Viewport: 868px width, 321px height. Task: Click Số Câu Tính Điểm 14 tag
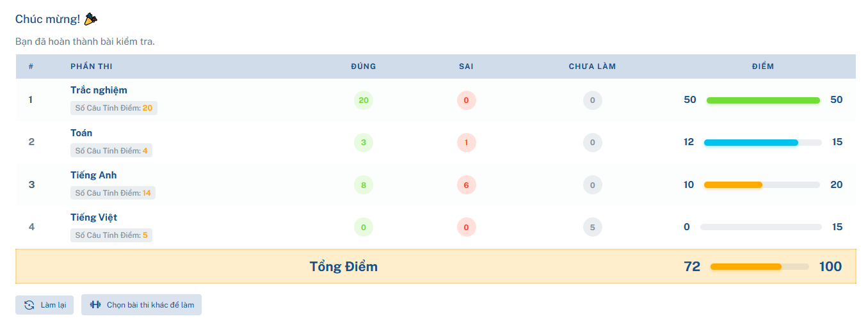click(113, 193)
